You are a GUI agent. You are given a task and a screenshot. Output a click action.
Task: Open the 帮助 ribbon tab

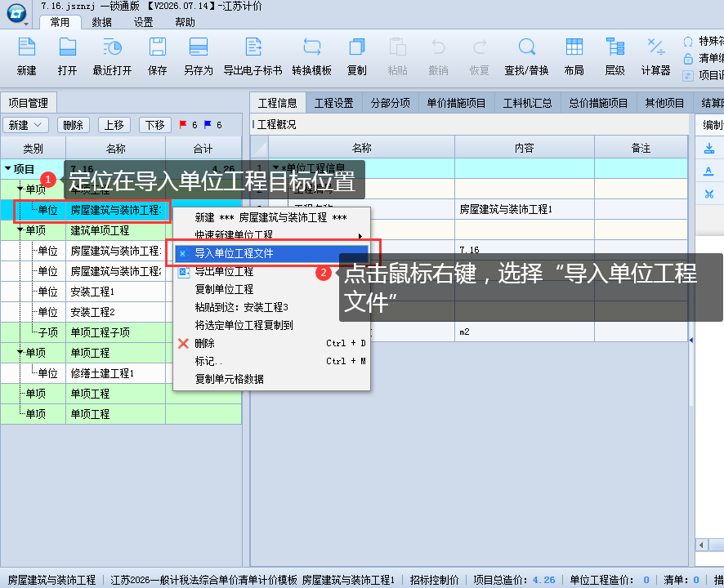pos(185,22)
